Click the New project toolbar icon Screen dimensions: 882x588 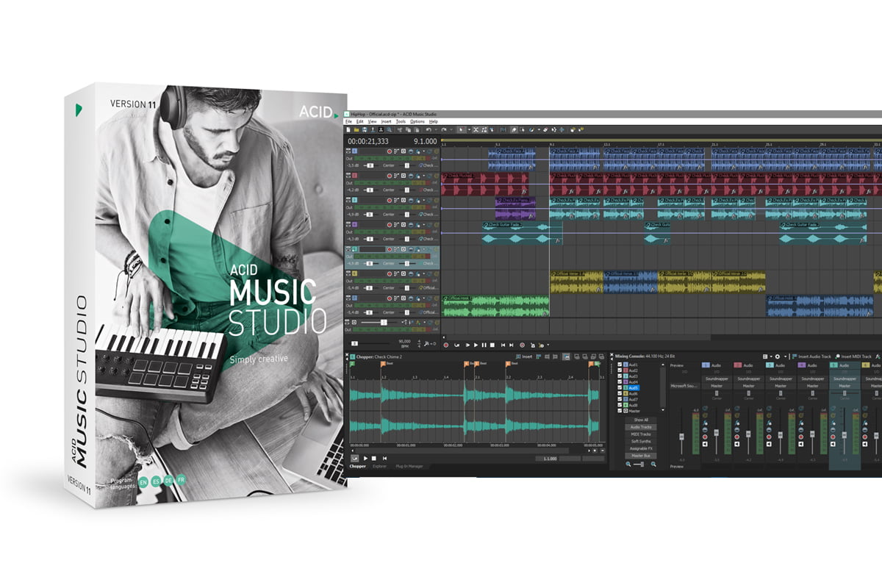348,129
